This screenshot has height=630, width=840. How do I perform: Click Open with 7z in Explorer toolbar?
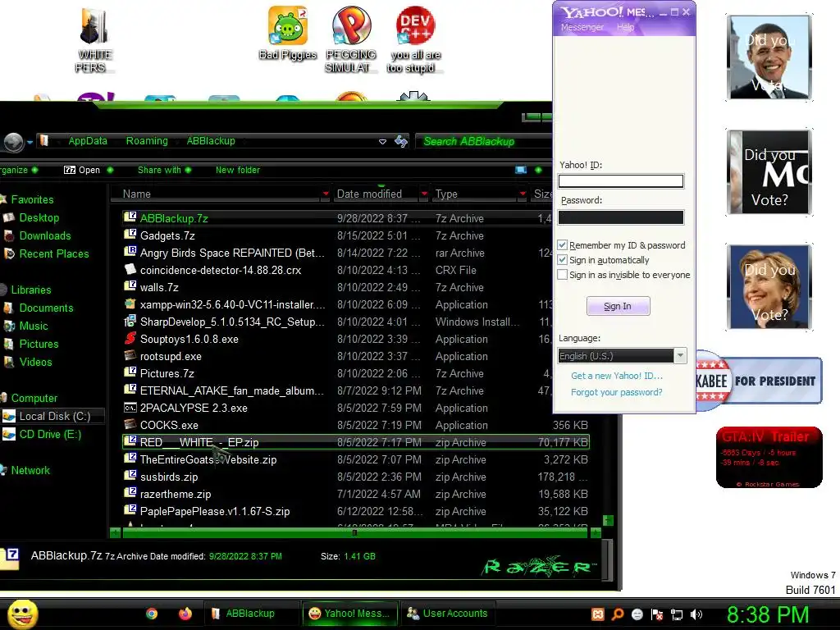(x=82, y=170)
